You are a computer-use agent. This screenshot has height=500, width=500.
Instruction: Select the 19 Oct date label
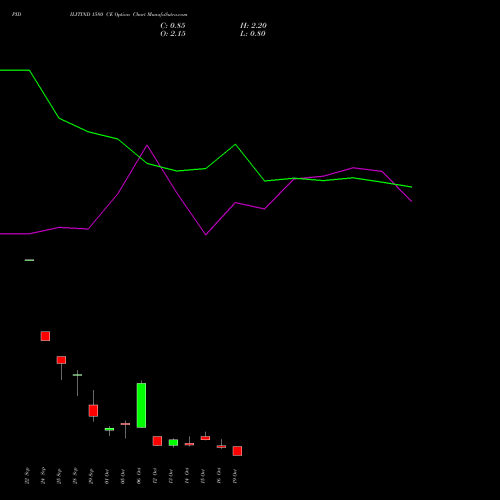235,476
